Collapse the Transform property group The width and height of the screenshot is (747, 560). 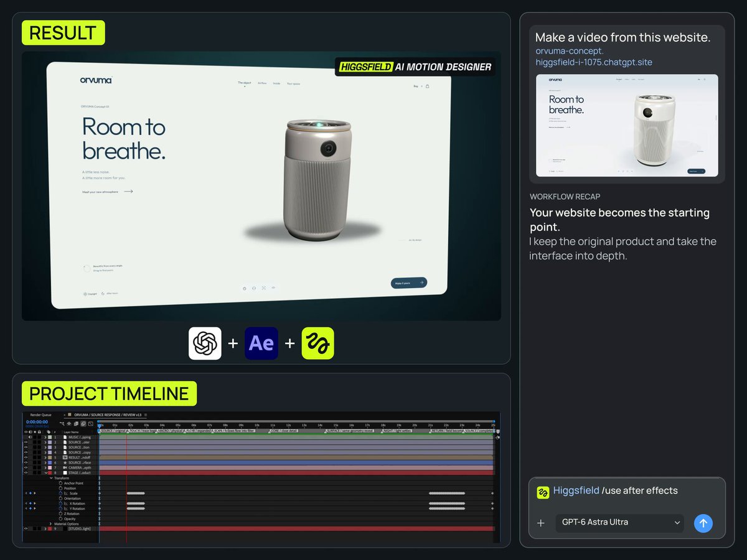click(x=51, y=478)
